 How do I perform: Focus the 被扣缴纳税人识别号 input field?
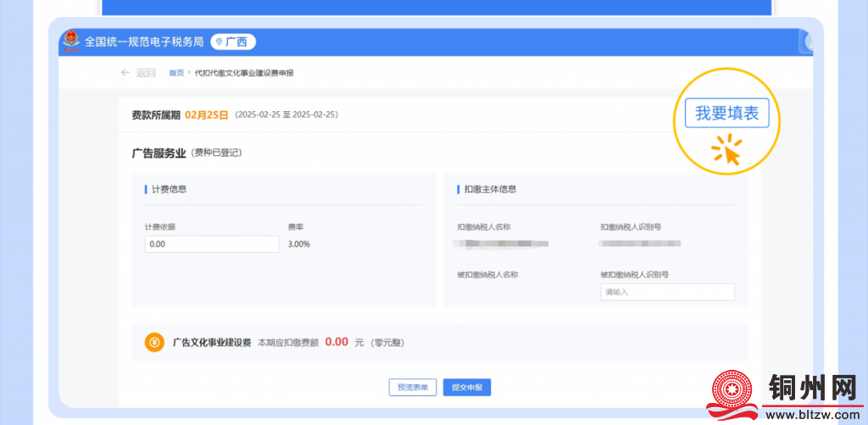pyautogui.click(x=667, y=292)
